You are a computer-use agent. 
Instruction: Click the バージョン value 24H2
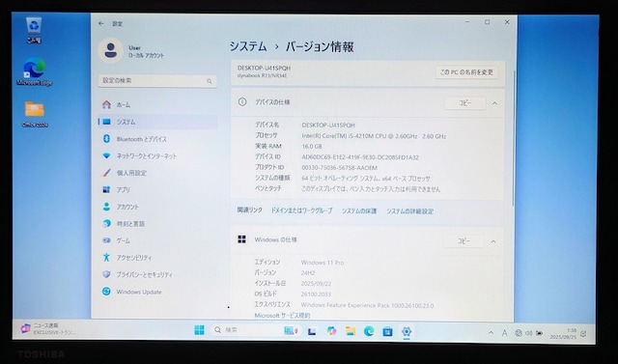click(x=308, y=272)
